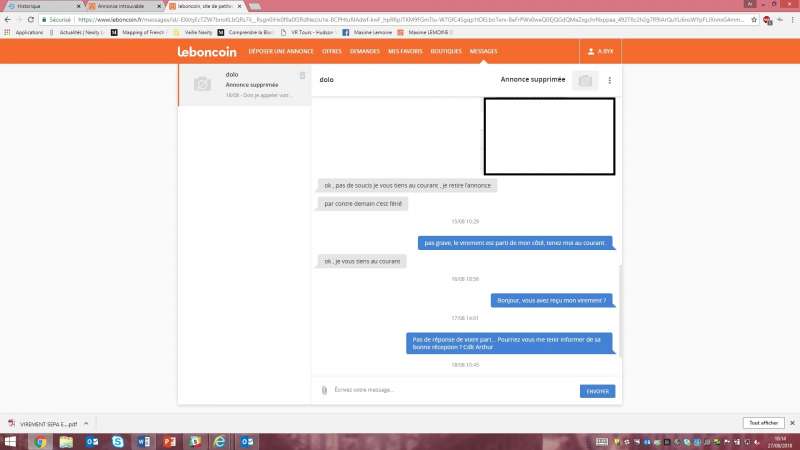Open the three-dot conversation options menu
Image resolution: width=800 pixels, height=450 pixels.
(x=609, y=80)
